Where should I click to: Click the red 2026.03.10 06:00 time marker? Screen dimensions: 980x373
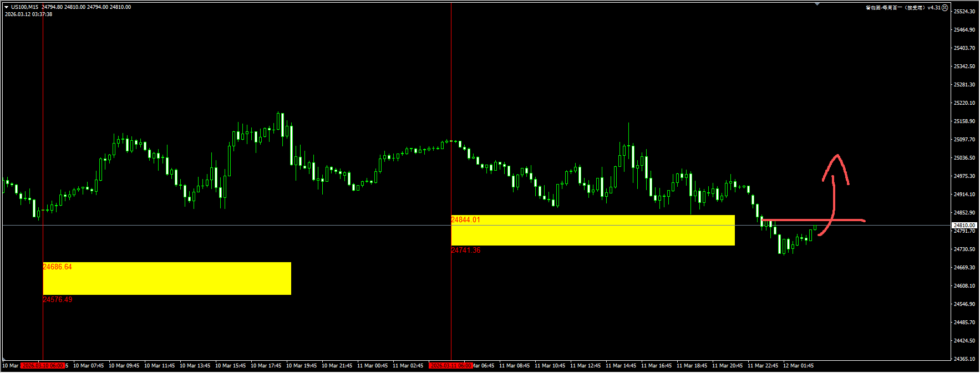pyautogui.click(x=43, y=366)
